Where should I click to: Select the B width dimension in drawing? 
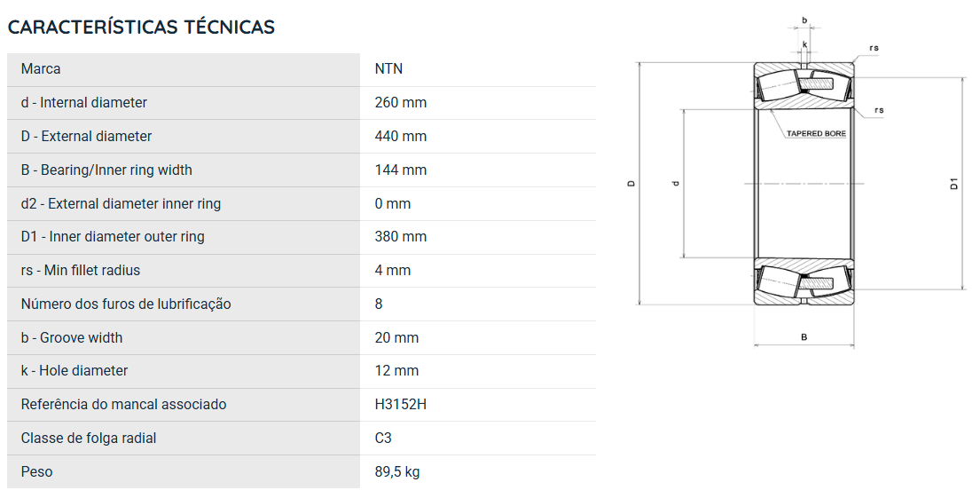click(804, 337)
